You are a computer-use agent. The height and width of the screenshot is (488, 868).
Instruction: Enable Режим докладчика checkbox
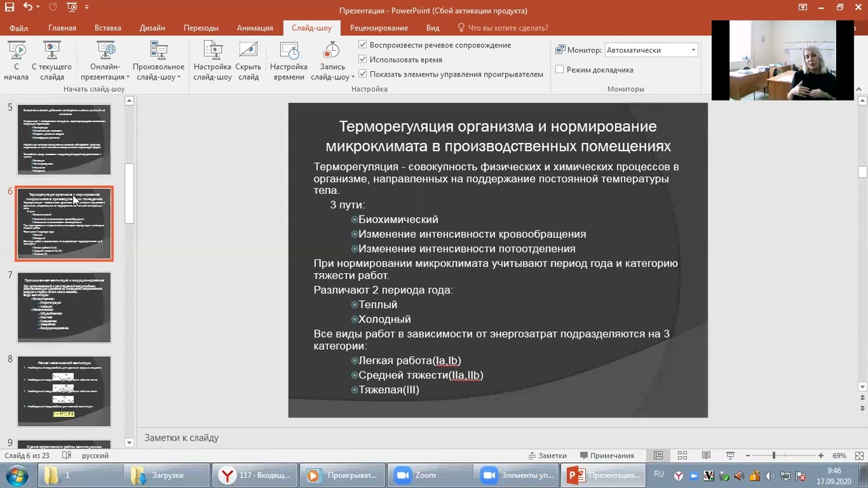559,70
